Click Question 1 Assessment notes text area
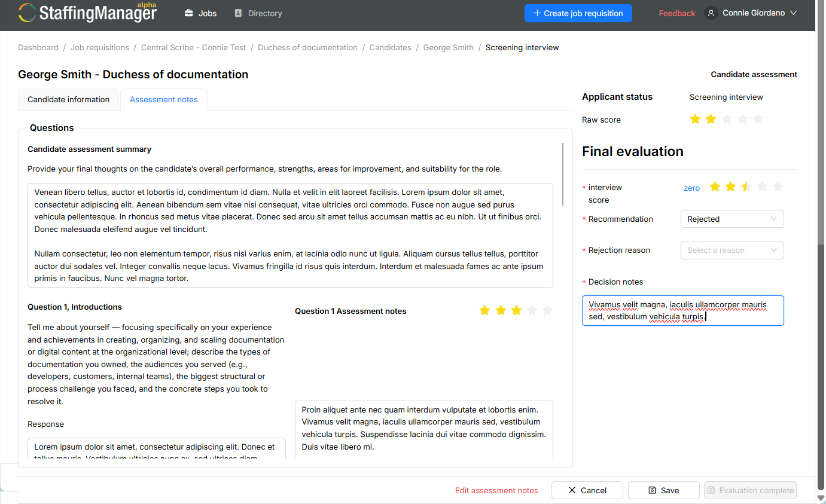Viewport: 826px width, 504px height. (x=424, y=429)
